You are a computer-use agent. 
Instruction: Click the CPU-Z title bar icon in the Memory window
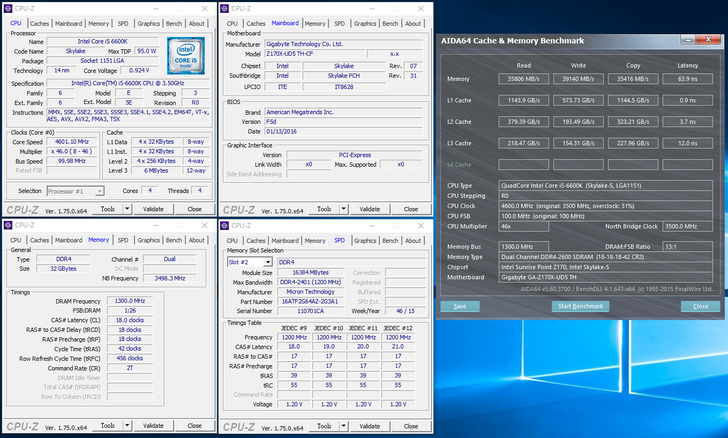8,226
